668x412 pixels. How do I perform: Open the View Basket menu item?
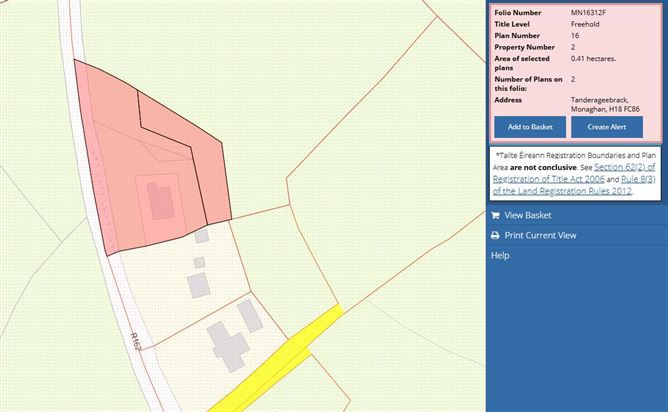(x=527, y=215)
